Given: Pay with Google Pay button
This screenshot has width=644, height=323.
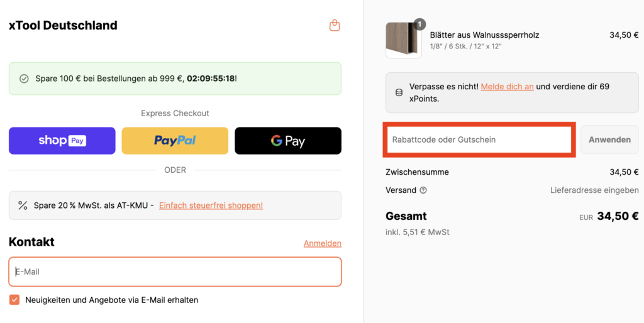Looking at the screenshot, I should coord(288,141).
